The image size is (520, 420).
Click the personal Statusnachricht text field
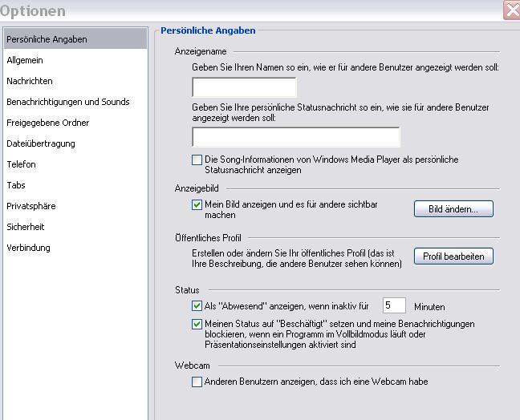click(296, 137)
